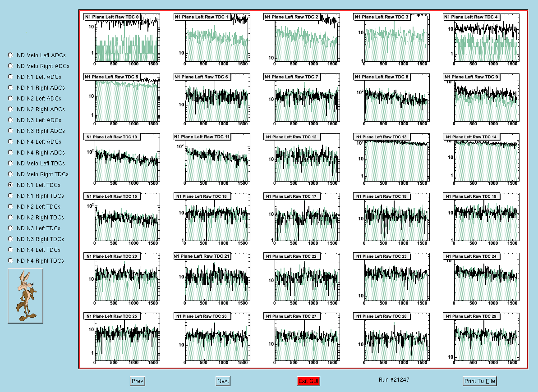Screen dimensions: 538x392
Task: Advance with the Next button
Action: (223, 381)
